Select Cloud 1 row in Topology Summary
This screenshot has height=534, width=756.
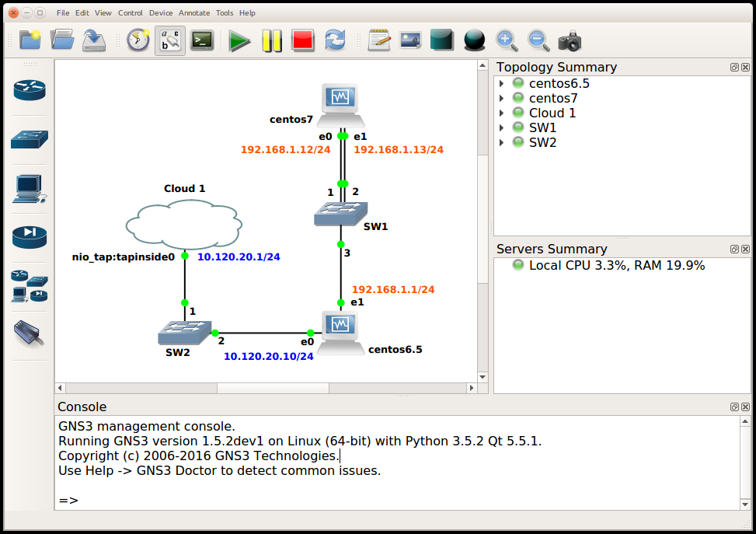pos(622,113)
